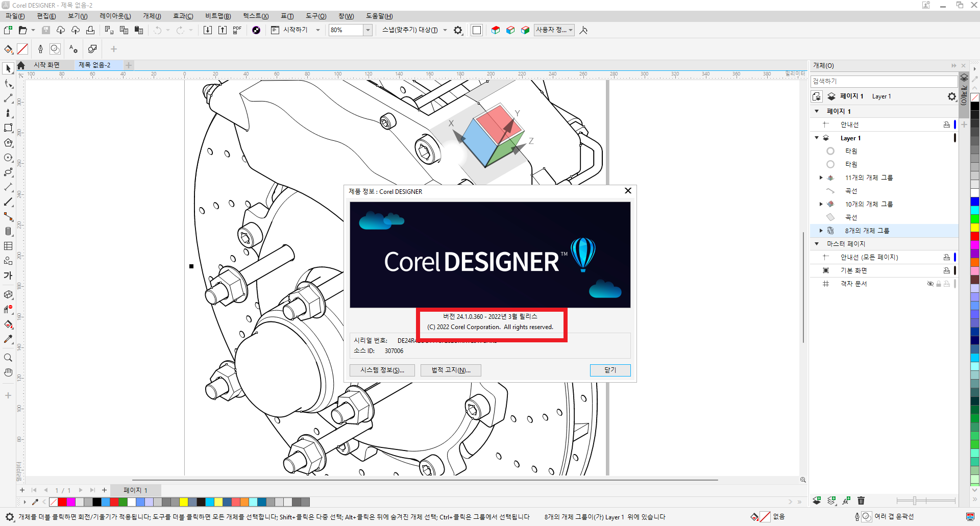Collapse the Layer 1 tree node
Screen dimensions: 980x526
(x=817, y=138)
